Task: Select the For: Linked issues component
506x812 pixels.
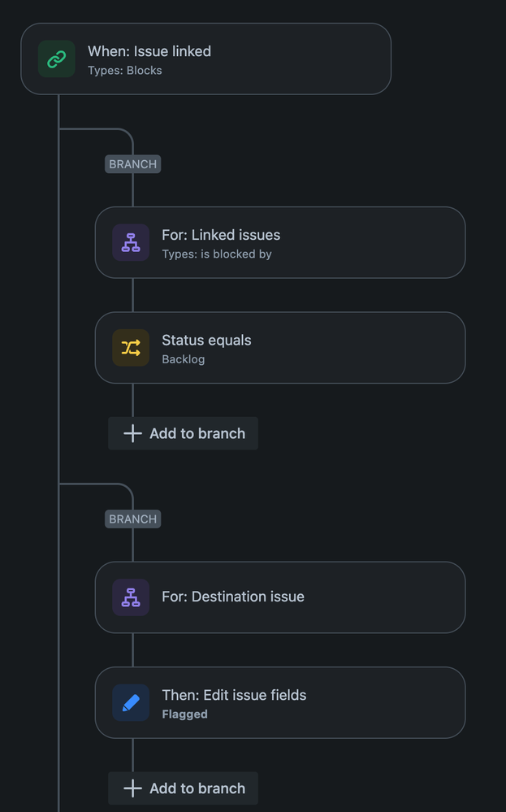Action: tap(280, 242)
